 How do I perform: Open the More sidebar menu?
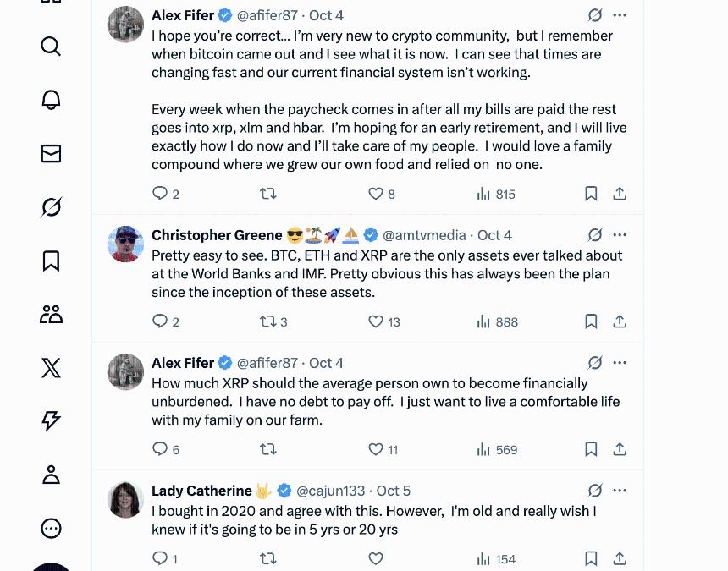click(50, 528)
